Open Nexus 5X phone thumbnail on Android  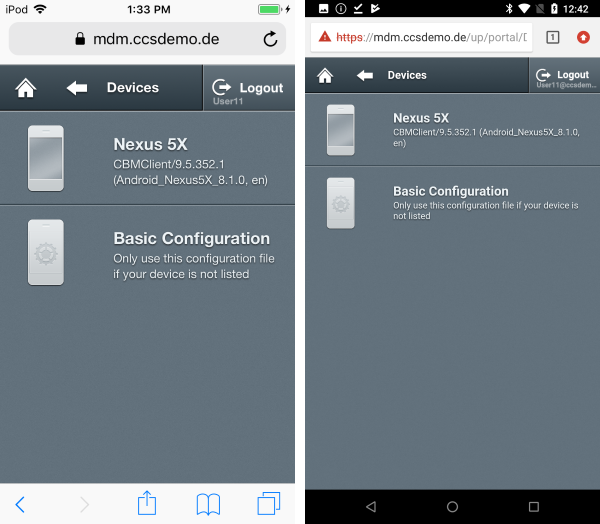click(x=341, y=130)
